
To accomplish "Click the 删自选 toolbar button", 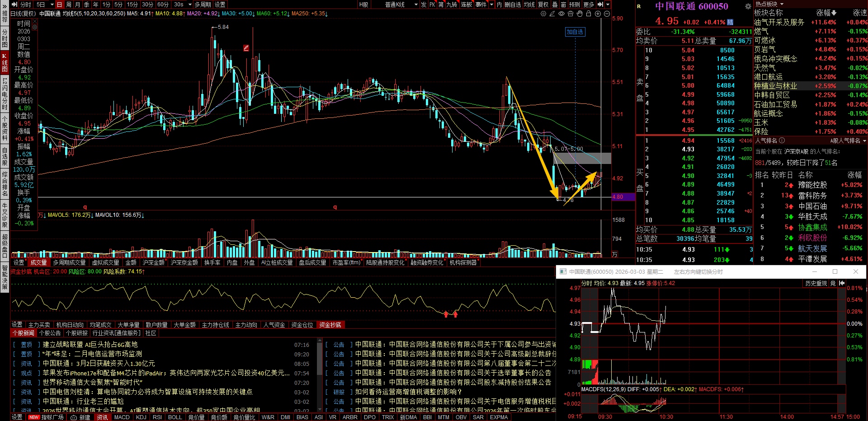I will click(x=513, y=5).
